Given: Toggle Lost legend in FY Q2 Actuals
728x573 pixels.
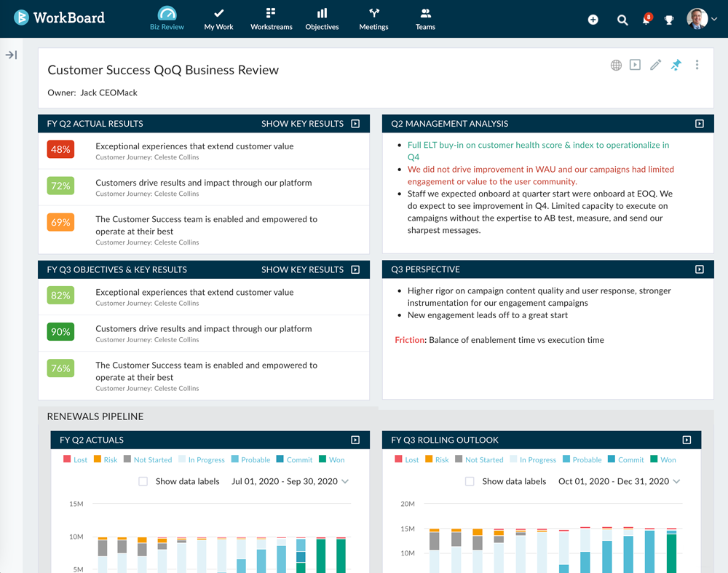Looking at the screenshot, I should (x=75, y=459).
